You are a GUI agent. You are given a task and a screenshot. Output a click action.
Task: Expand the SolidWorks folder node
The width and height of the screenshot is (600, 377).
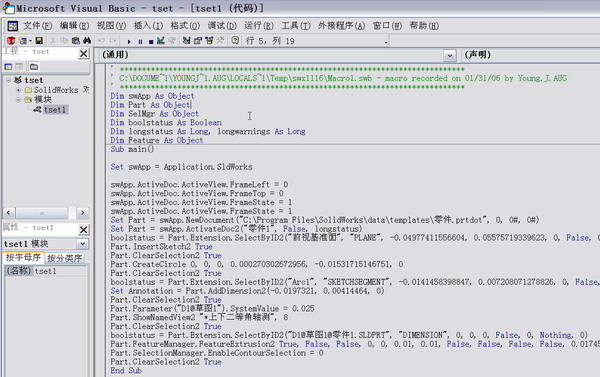tap(18, 90)
